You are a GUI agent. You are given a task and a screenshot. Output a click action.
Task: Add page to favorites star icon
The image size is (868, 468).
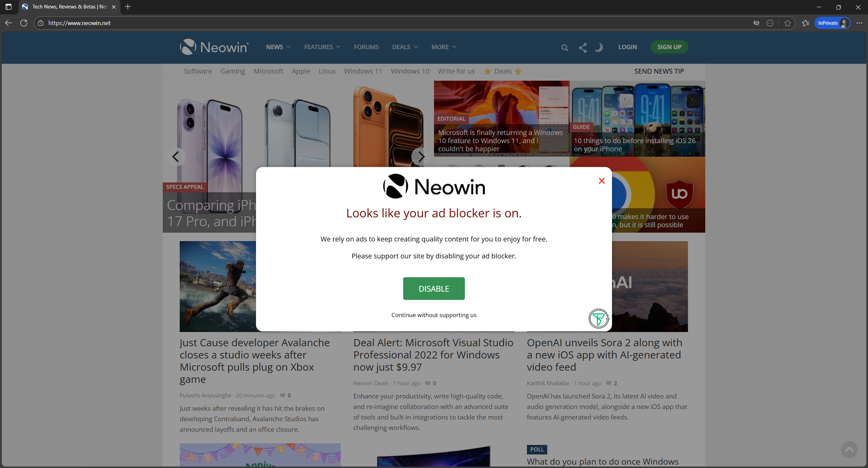coord(787,23)
